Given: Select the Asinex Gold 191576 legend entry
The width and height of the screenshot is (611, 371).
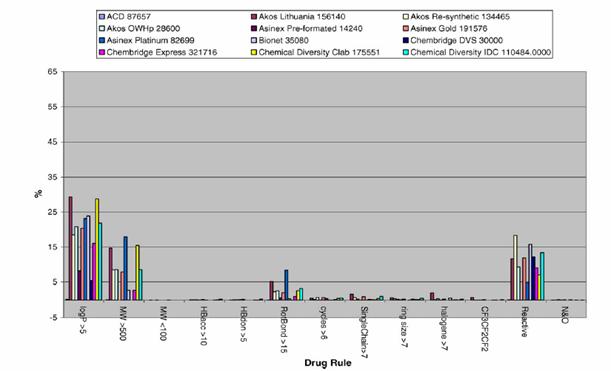Looking at the screenshot, I should tap(445, 28).
